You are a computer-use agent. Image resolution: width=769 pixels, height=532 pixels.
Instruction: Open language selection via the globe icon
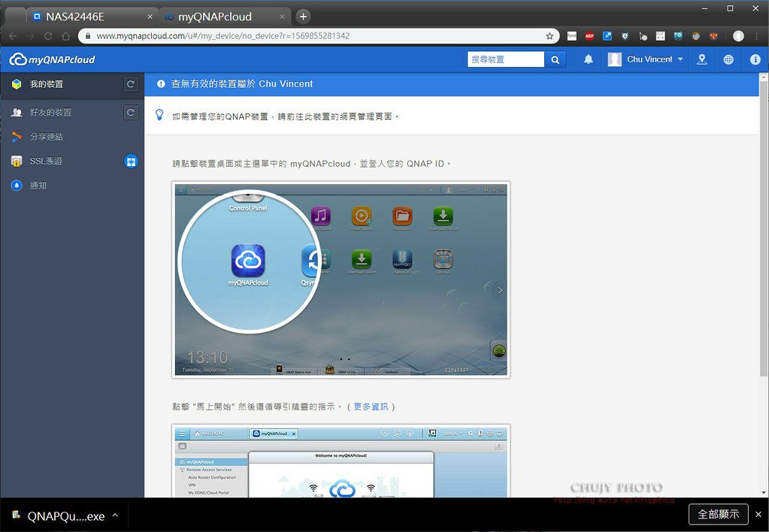(728, 59)
